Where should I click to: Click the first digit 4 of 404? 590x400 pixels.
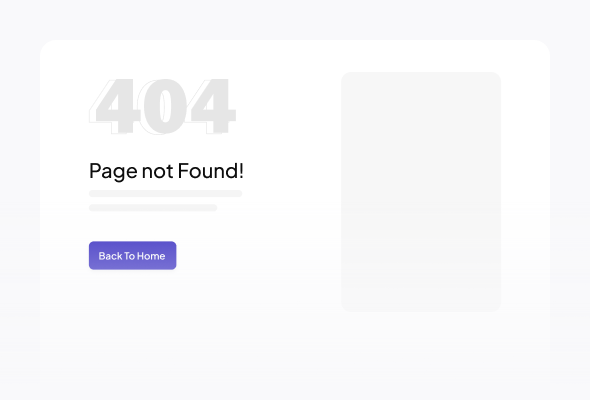pyautogui.click(x=115, y=106)
